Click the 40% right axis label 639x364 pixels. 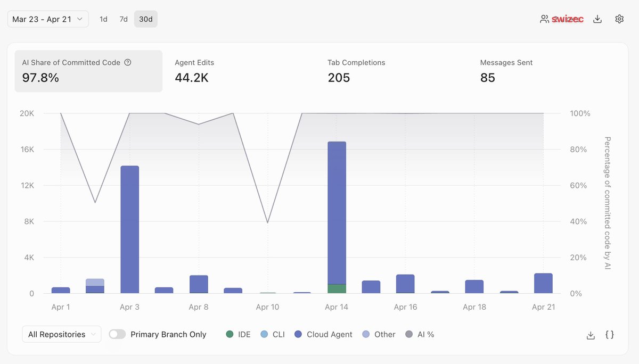(x=578, y=221)
